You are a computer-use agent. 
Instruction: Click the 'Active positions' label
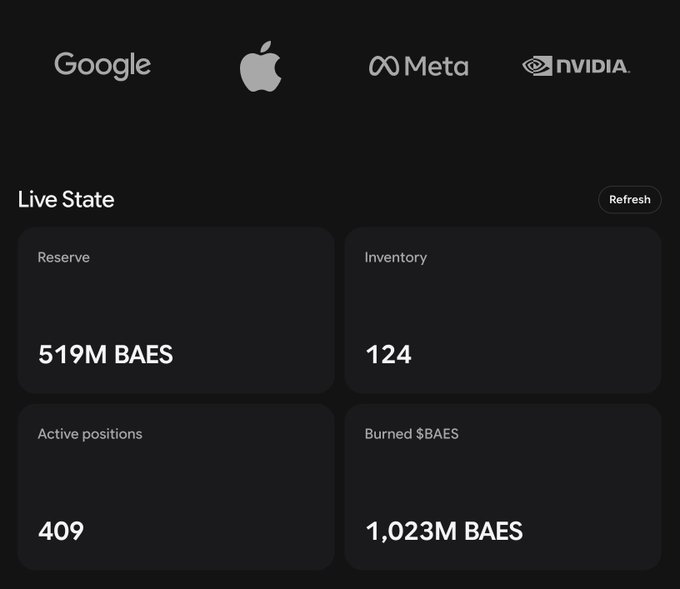90,434
